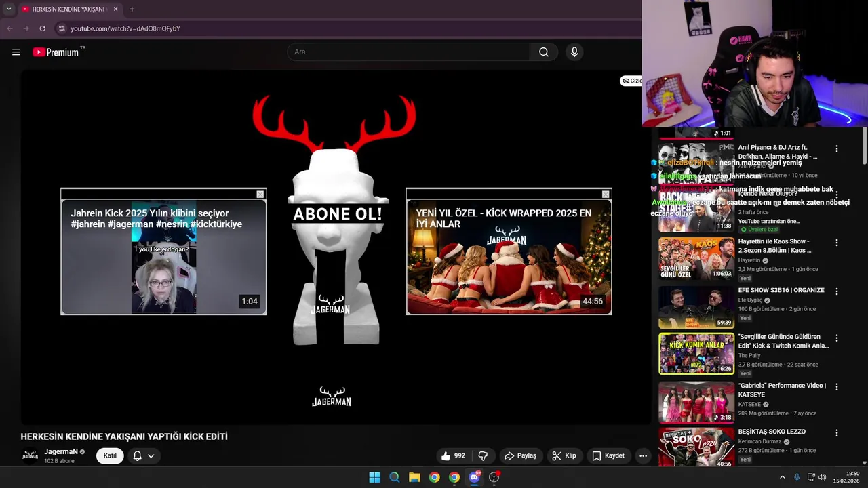This screenshot has height=488, width=868.
Task: Click the sidebar vertical scrollbar
Action: (865, 146)
